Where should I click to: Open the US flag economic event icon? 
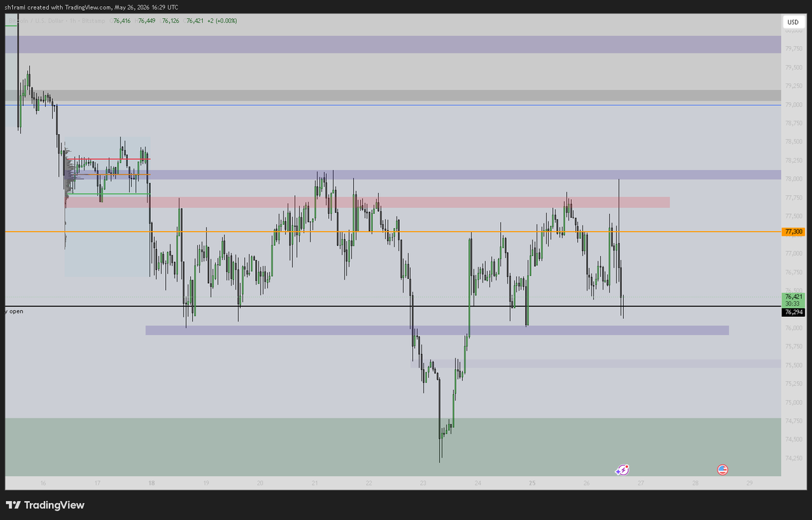pos(723,469)
